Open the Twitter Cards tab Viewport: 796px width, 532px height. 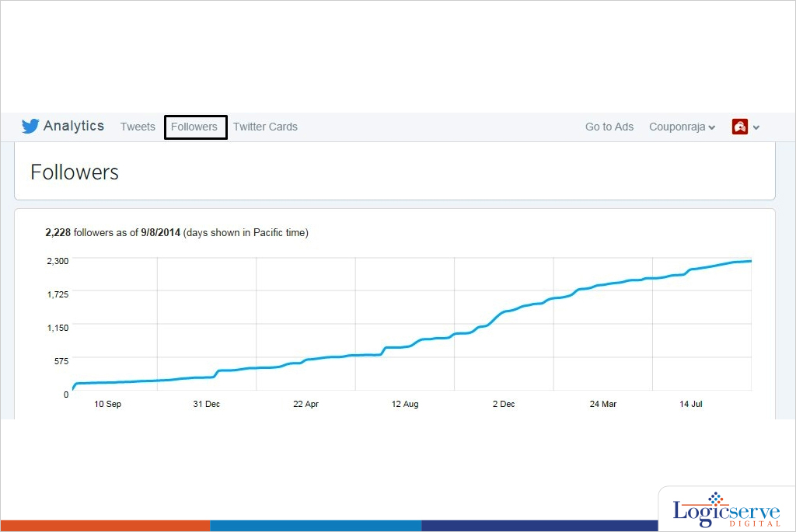pyautogui.click(x=265, y=127)
